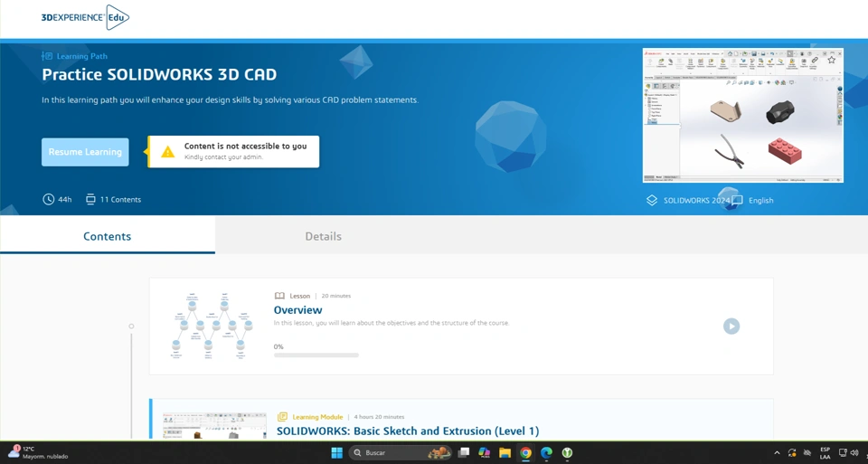Click the contents stack icon beside 11 Contents

click(90, 199)
